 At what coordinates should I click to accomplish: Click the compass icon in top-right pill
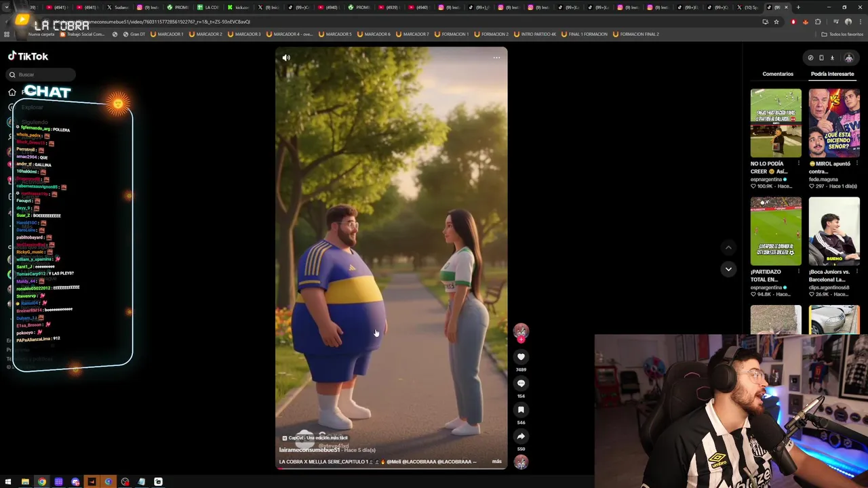[810, 58]
